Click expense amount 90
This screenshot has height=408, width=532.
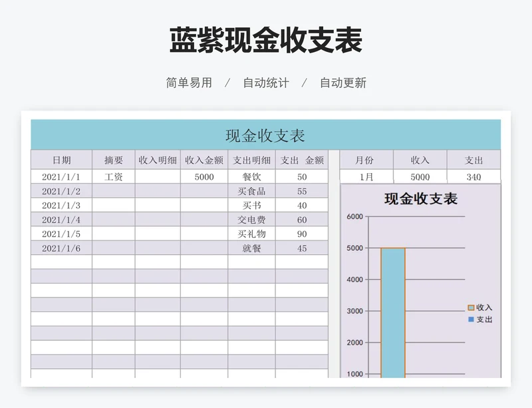pos(302,234)
